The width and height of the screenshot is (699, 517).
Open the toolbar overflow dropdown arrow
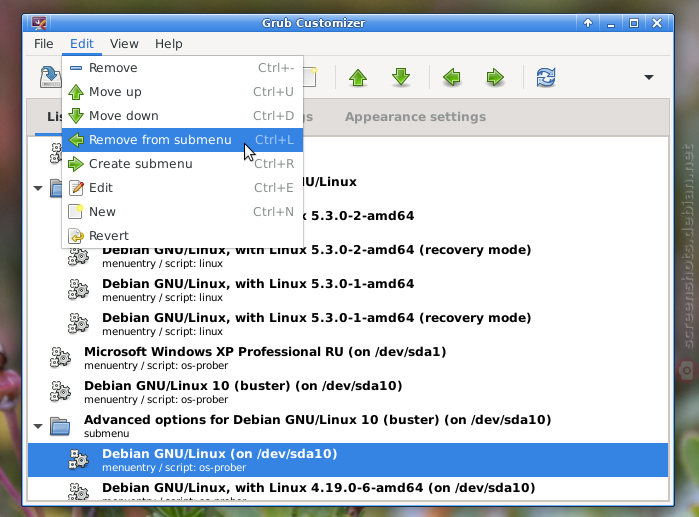click(x=649, y=78)
